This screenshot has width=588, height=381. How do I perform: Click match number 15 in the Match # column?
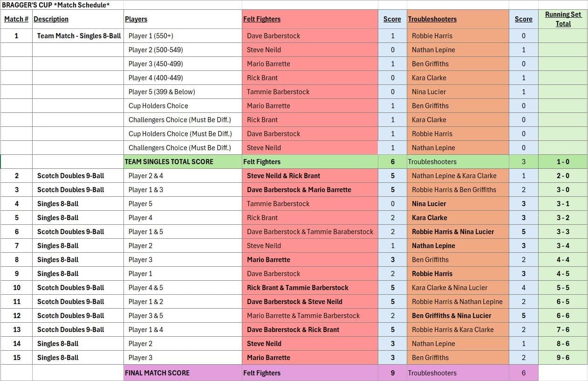coord(16,358)
